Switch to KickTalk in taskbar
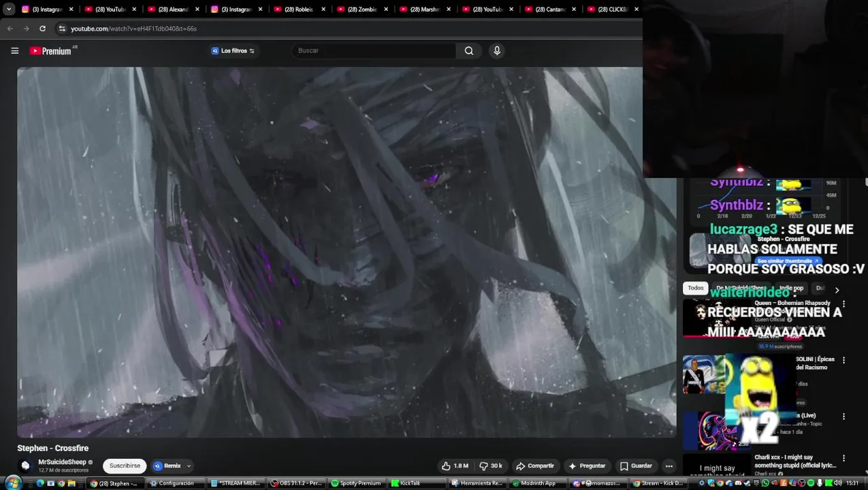The image size is (868, 490). pos(417,483)
